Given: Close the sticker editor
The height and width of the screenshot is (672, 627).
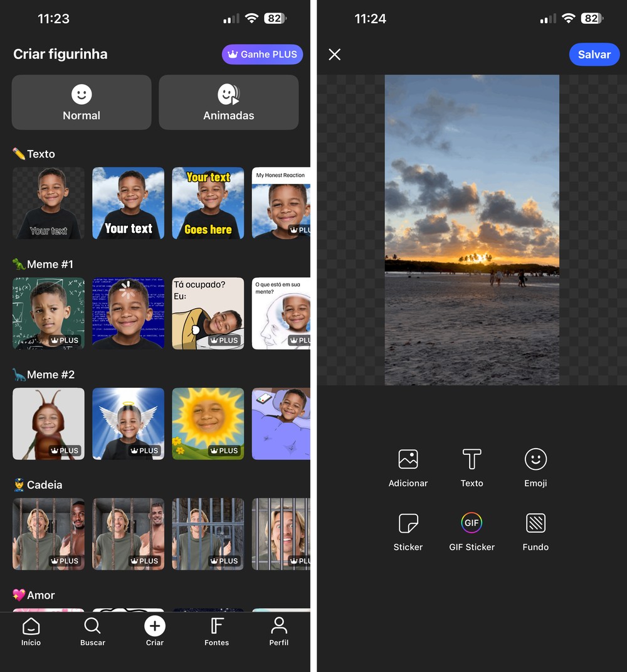Looking at the screenshot, I should point(334,55).
